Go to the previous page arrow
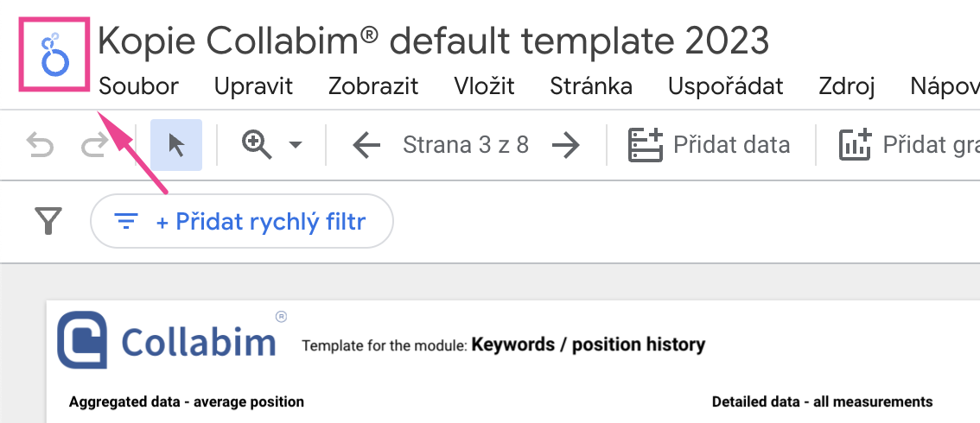This screenshot has height=423, width=980. pyautogui.click(x=366, y=145)
